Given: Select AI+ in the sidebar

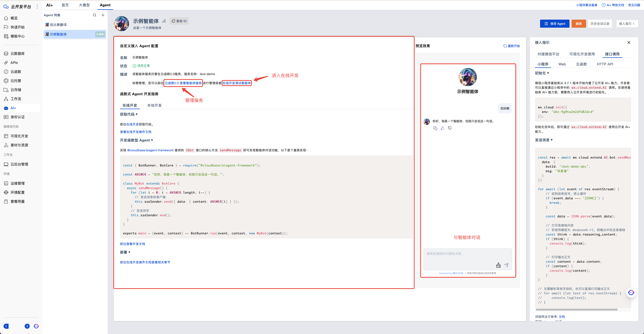Looking at the screenshot, I should tap(21, 108).
